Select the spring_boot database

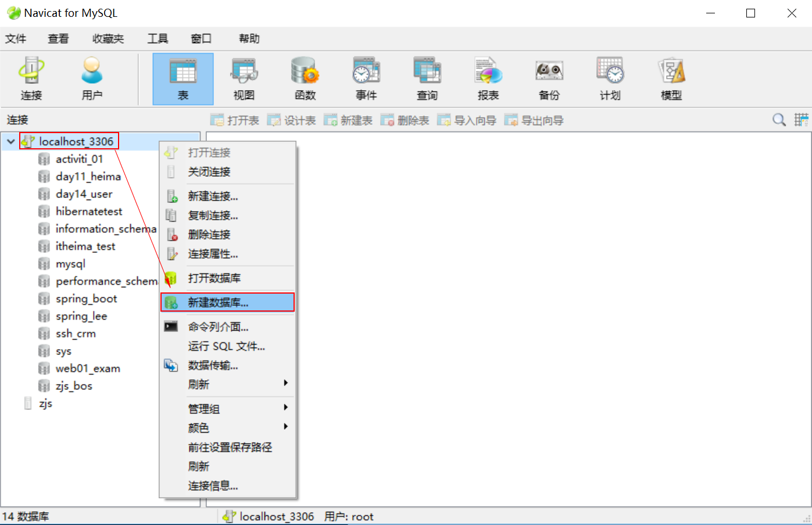click(x=86, y=298)
